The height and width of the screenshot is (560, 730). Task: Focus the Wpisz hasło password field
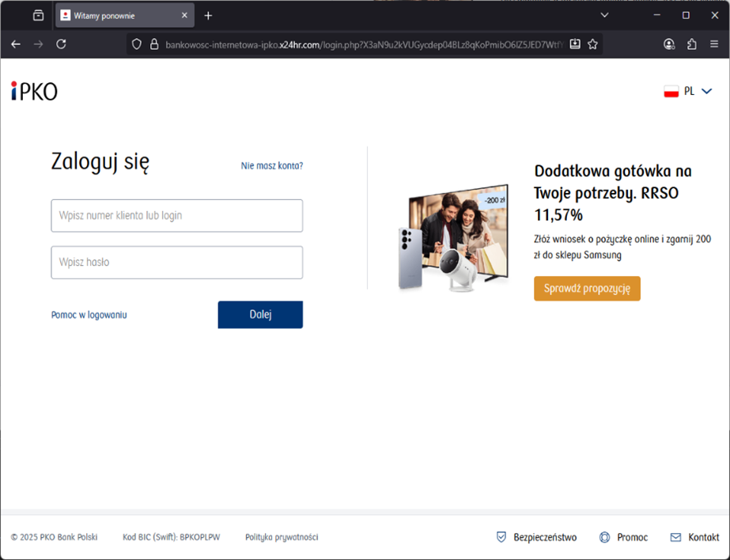(176, 263)
